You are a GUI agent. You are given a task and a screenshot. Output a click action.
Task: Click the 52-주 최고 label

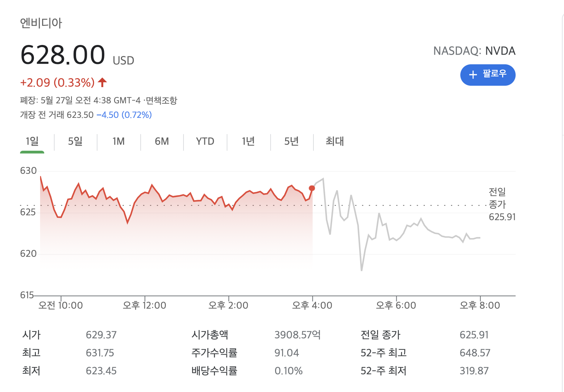384,353
